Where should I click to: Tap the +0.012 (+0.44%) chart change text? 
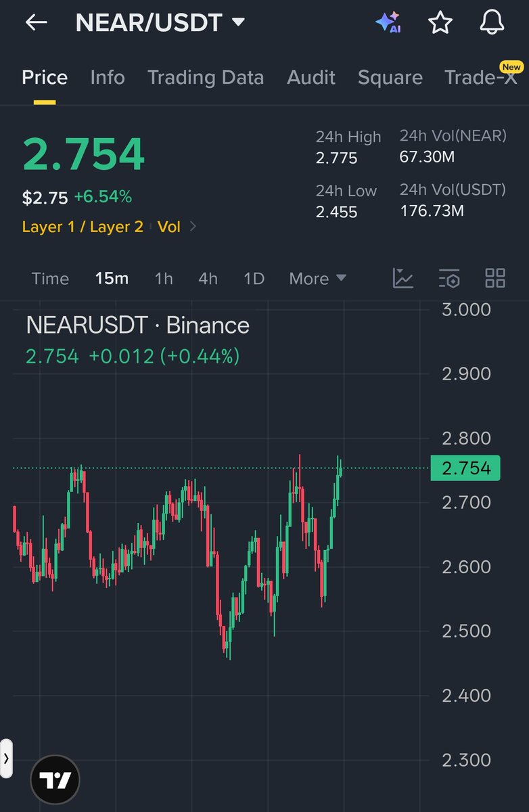tap(164, 356)
